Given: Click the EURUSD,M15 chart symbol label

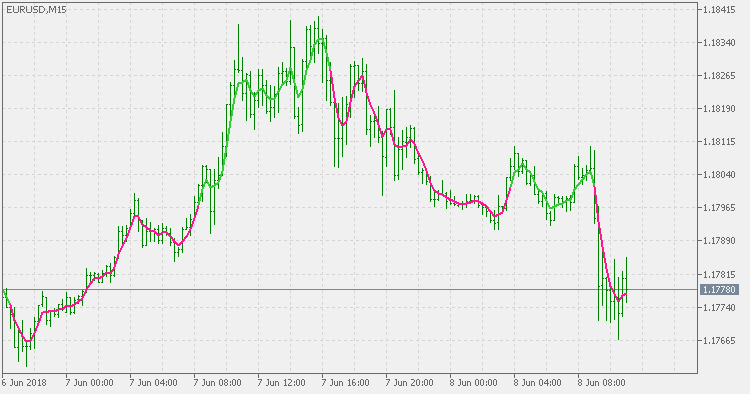Looking at the screenshot, I should pos(36,10).
